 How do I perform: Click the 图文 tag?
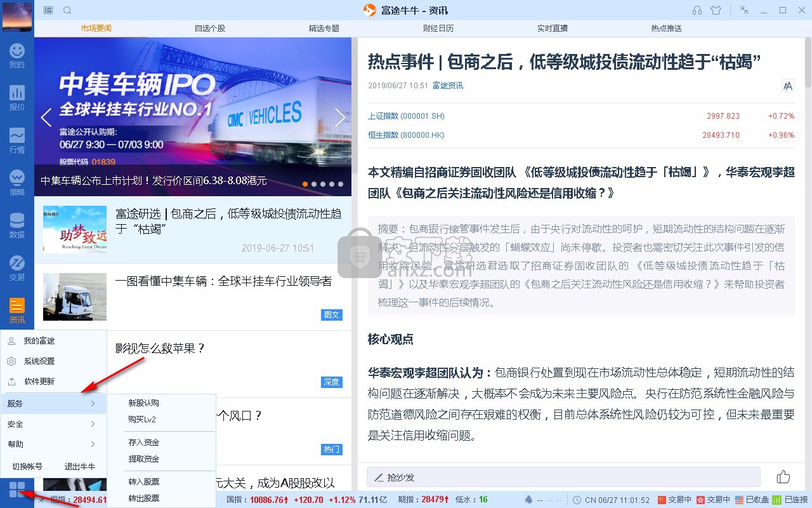coord(332,315)
